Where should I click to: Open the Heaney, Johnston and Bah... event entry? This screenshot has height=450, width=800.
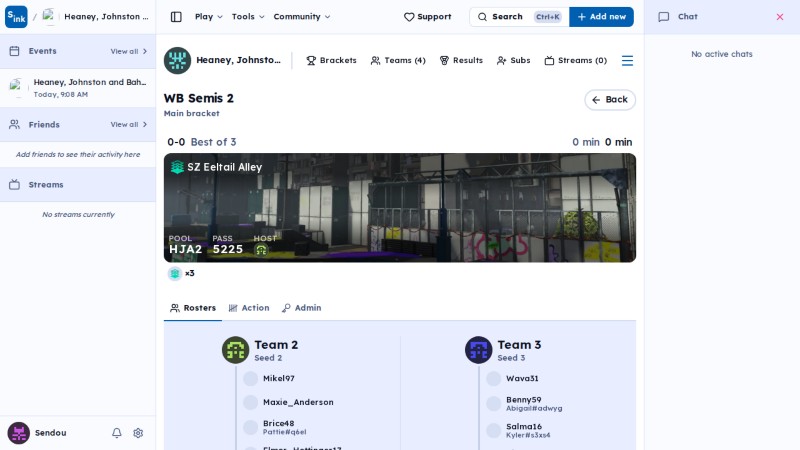point(78,88)
